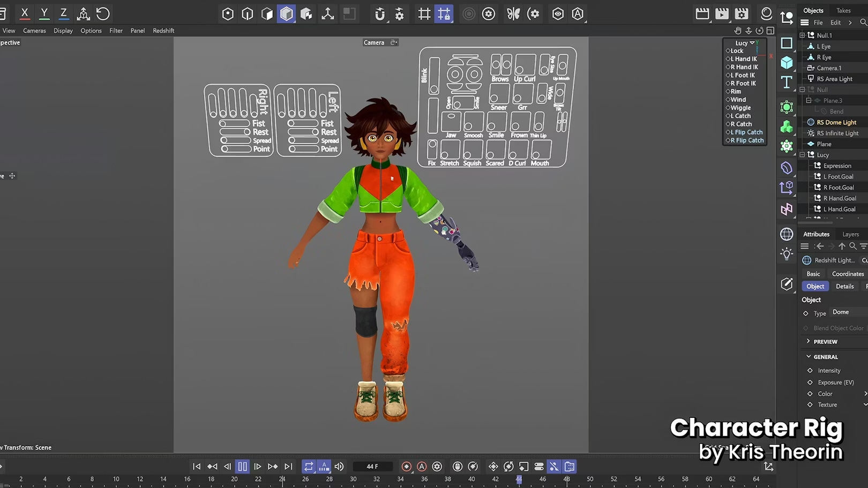Image resolution: width=868 pixels, height=488 pixels.
Task: Click the Cube primitive icon in side toolbar
Action: pyautogui.click(x=787, y=63)
